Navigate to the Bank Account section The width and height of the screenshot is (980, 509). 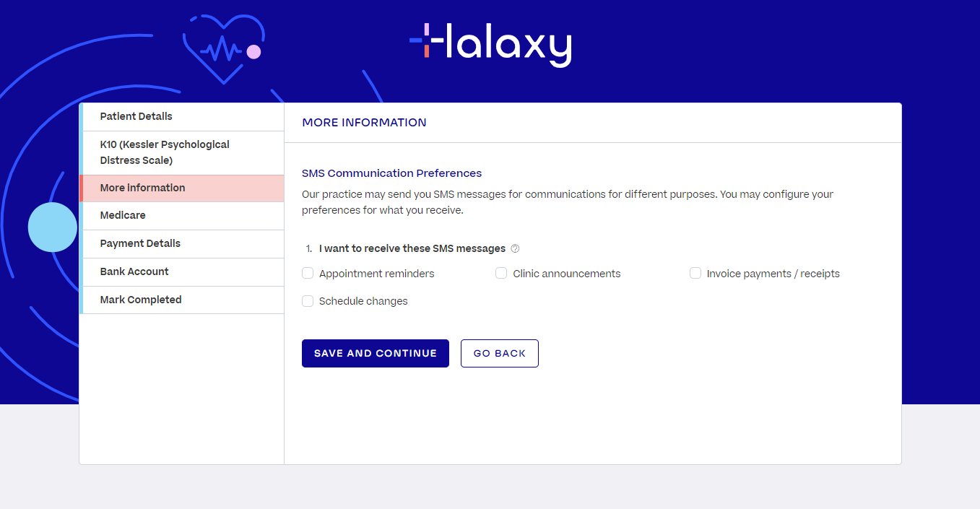pyautogui.click(x=182, y=271)
